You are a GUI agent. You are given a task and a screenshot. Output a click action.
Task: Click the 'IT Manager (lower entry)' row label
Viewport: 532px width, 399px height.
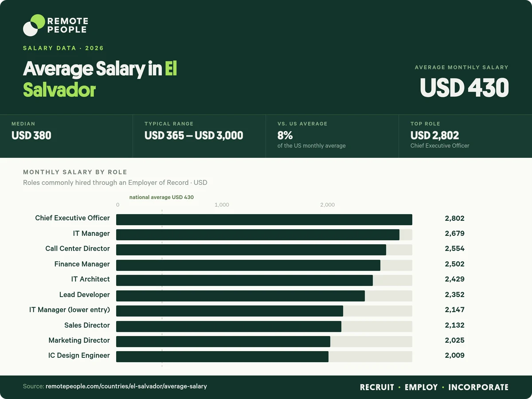(x=70, y=310)
